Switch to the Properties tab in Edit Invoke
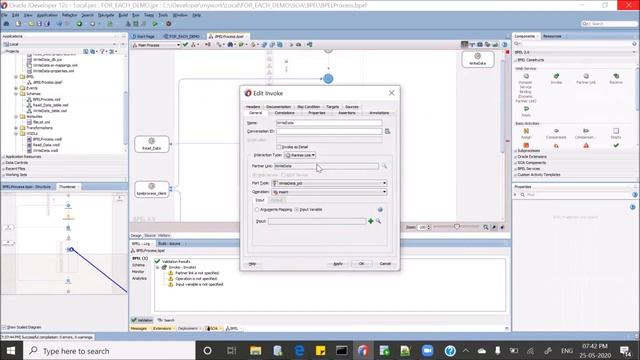This screenshot has height=360, width=640. click(317, 113)
